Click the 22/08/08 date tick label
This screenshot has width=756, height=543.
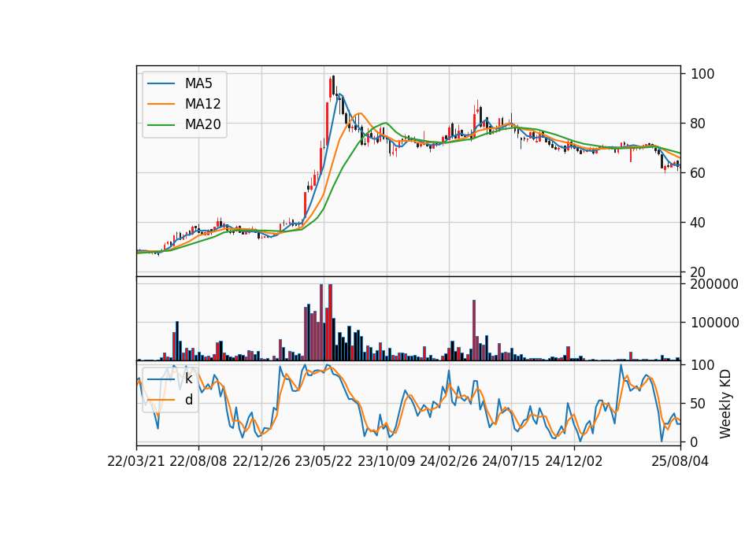pos(198,461)
